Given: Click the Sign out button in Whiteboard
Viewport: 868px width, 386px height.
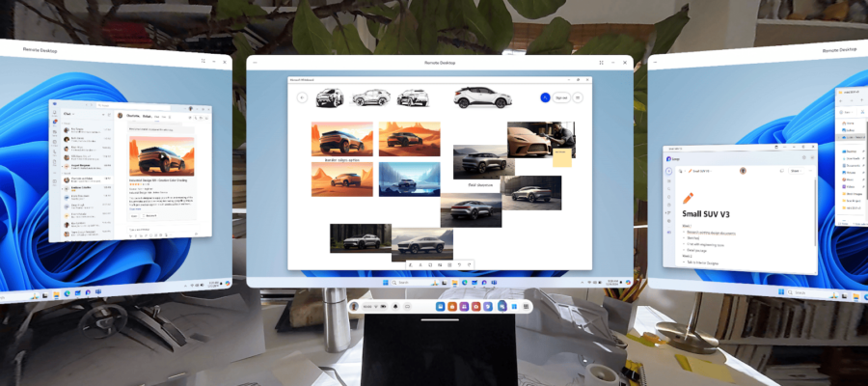Looking at the screenshot, I should tap(561, 97).
